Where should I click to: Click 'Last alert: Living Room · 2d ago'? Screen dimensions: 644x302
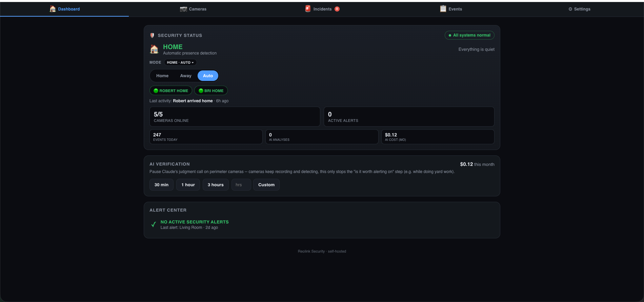[x=189, y=228]
